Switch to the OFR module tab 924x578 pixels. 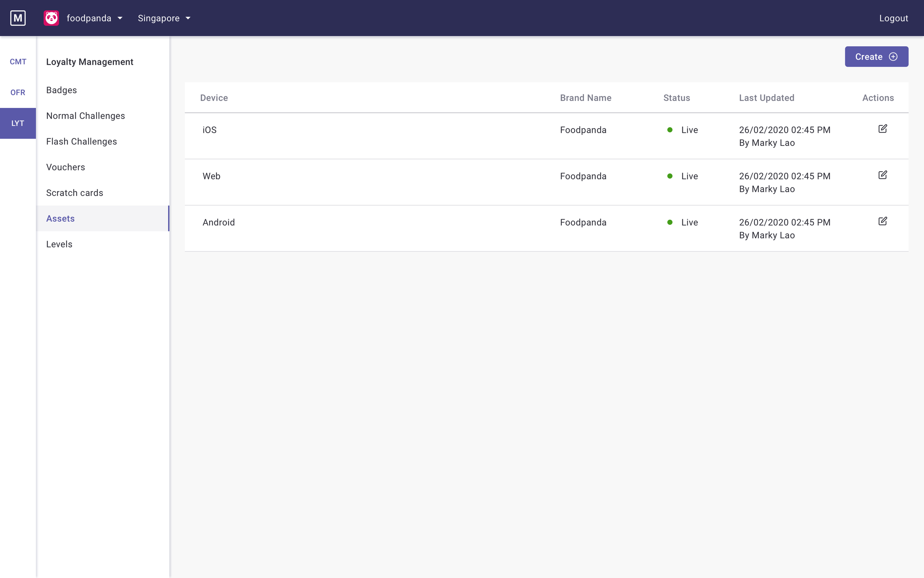pyautogui.click(x=18, y=92)
